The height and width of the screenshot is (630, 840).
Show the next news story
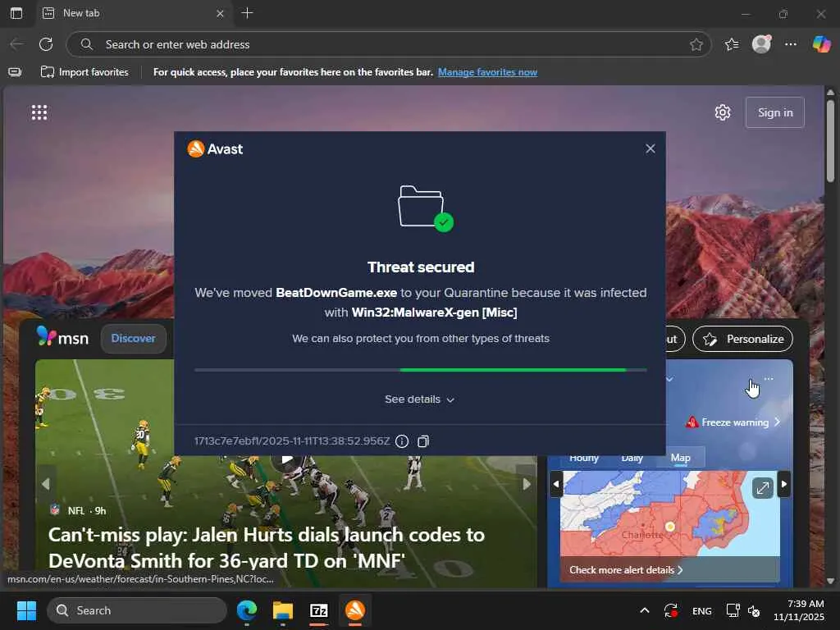click(526, 484)
